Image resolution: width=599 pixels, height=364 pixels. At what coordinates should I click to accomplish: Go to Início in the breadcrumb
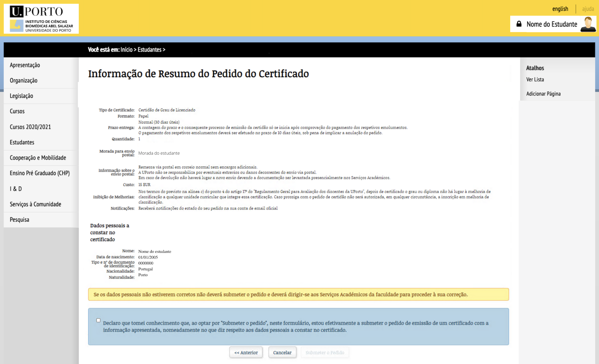pyautogui.click(x=126, y=50)
